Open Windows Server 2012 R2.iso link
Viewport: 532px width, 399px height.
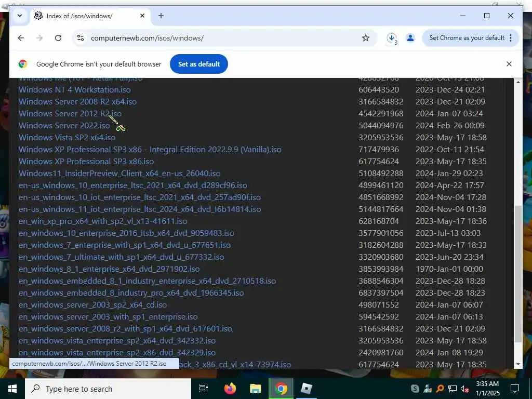(70, 113)
